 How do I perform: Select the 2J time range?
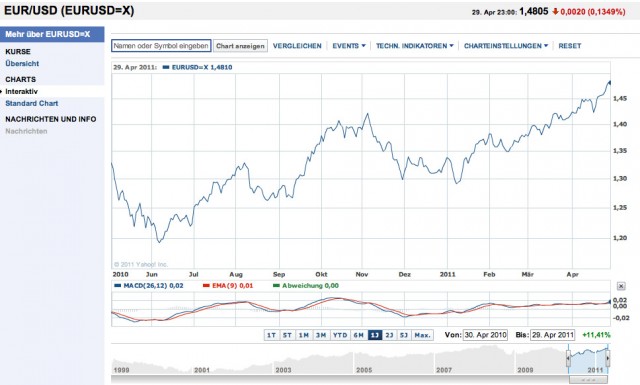(389, 335)
